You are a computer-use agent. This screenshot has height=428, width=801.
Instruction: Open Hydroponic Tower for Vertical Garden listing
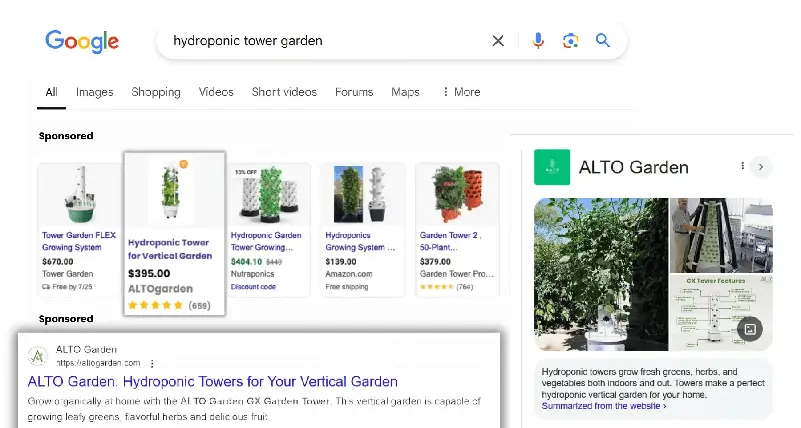click(x=170, y=249)
